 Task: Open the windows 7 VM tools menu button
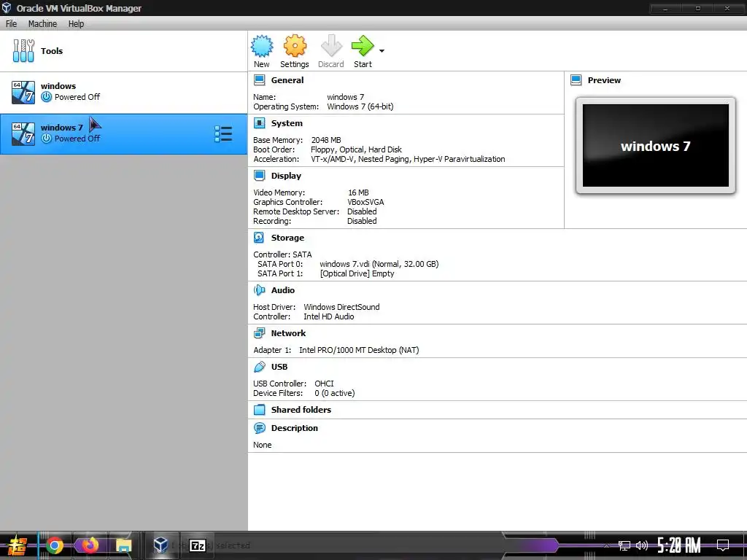pos(223,134)
